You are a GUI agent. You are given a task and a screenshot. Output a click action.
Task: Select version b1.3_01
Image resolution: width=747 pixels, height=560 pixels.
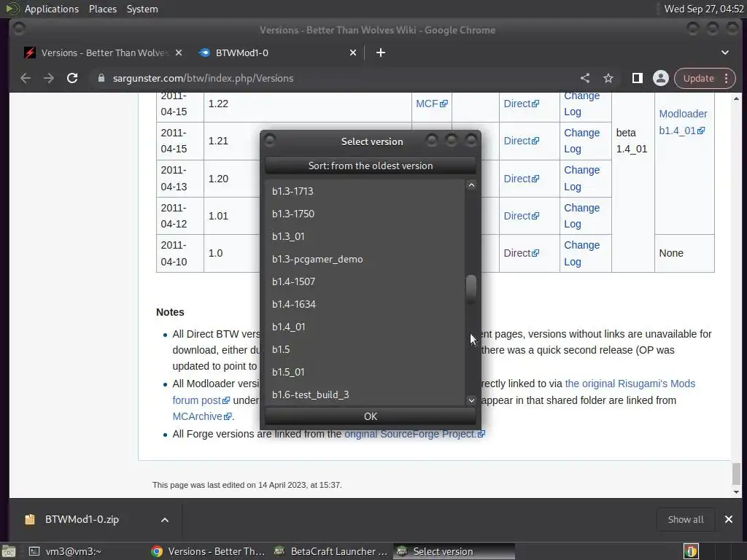point(365,237)
